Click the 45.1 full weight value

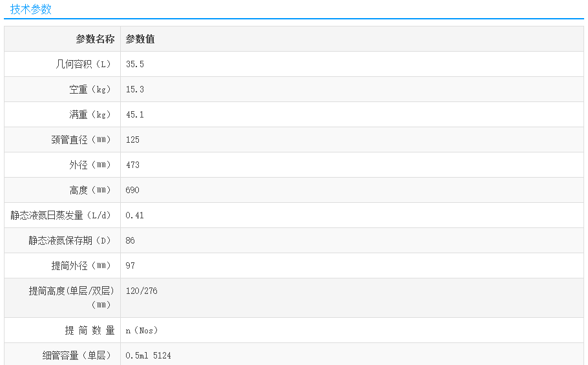pyautogui.click(x=135, y=114)
